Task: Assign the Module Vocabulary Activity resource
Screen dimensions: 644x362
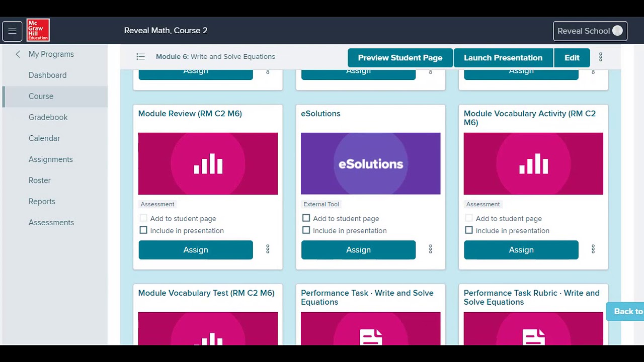Action: click(521, 250)
